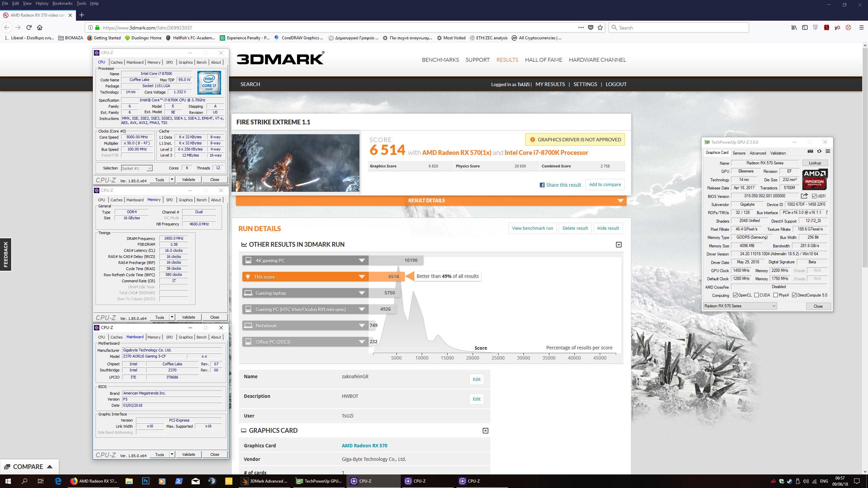Click Validate in the top CPU-Z window
The height and width of the screenshot is (488, 868).
189,180
